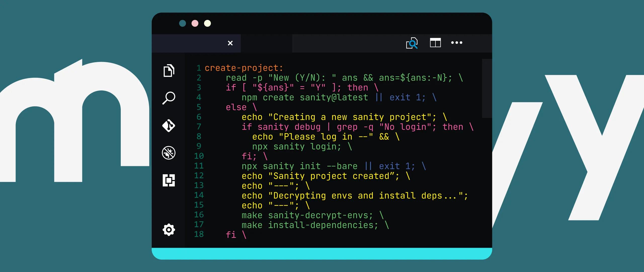The image size is (644, 272).
Task: Click the minimap scrollbar at right of editor
Action: (x=487, y=88)
